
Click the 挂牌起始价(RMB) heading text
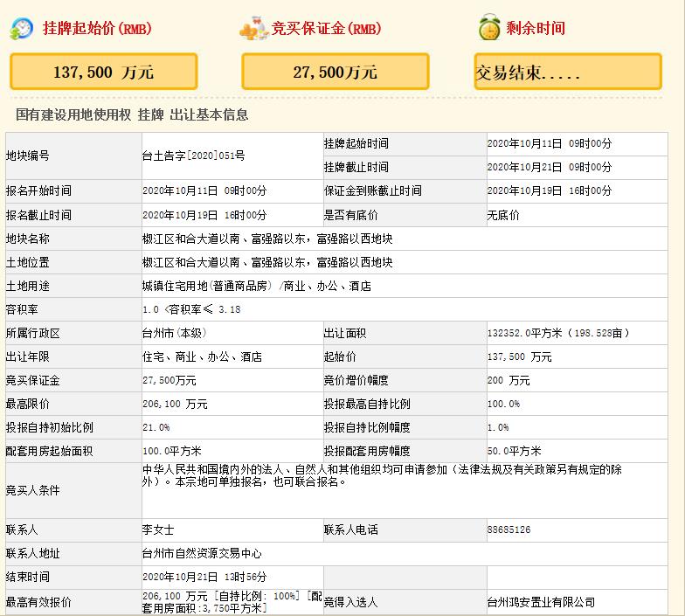coord(97,28)
